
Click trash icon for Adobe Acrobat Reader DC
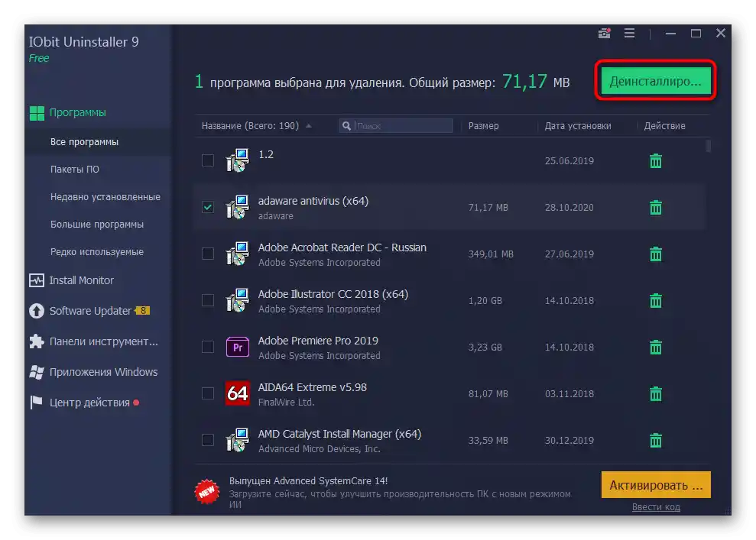point(655,254)
